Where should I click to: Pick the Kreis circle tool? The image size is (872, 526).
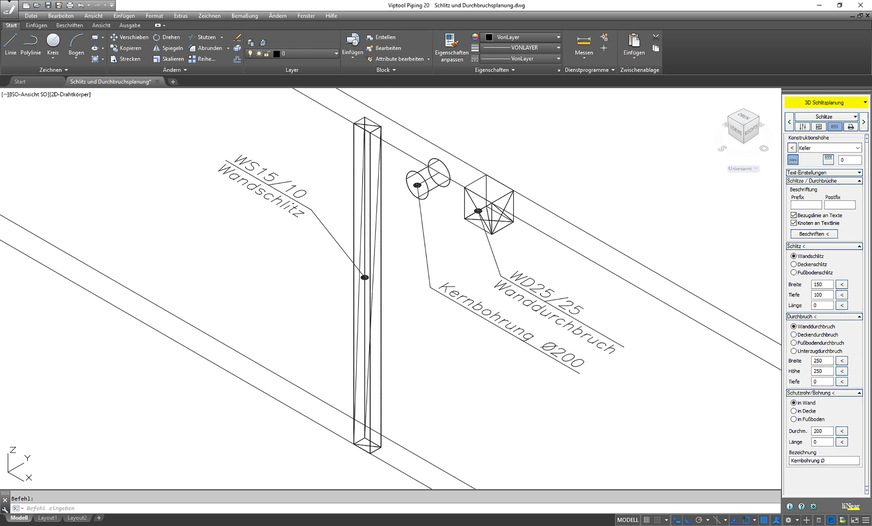tap(53, 42)
